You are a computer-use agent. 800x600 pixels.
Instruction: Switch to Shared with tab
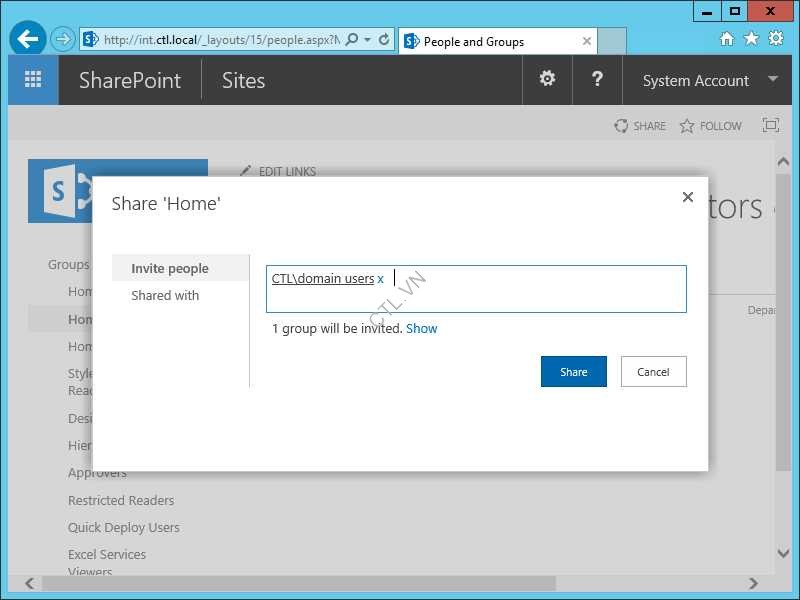pyautogui.click(x=165, y=295)
